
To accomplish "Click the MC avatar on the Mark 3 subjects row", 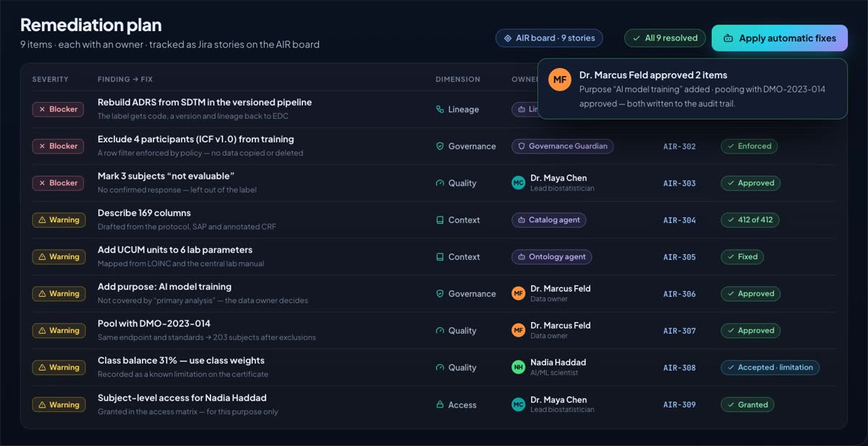I will [x=518, y=183].
